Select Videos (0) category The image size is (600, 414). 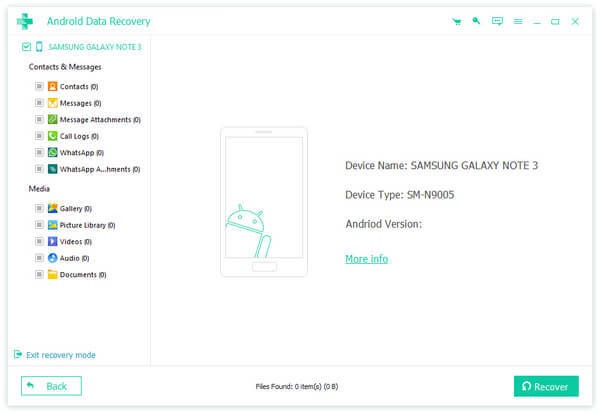point(76,241)
